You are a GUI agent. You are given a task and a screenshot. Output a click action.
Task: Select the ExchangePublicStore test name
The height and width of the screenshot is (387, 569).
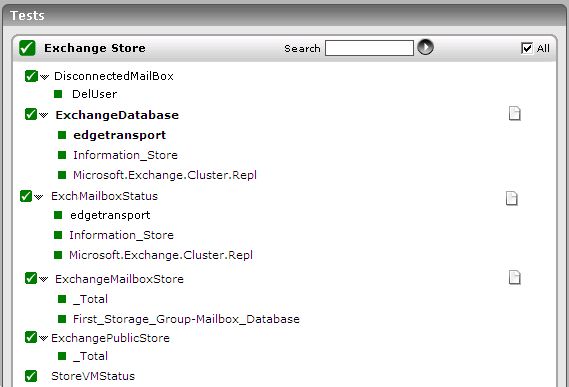click(x=110, y=338)
